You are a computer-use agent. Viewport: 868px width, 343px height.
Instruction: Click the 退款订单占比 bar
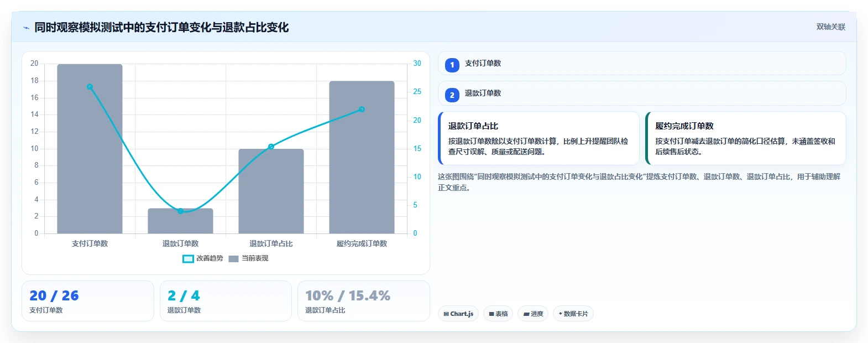(271, 191)
